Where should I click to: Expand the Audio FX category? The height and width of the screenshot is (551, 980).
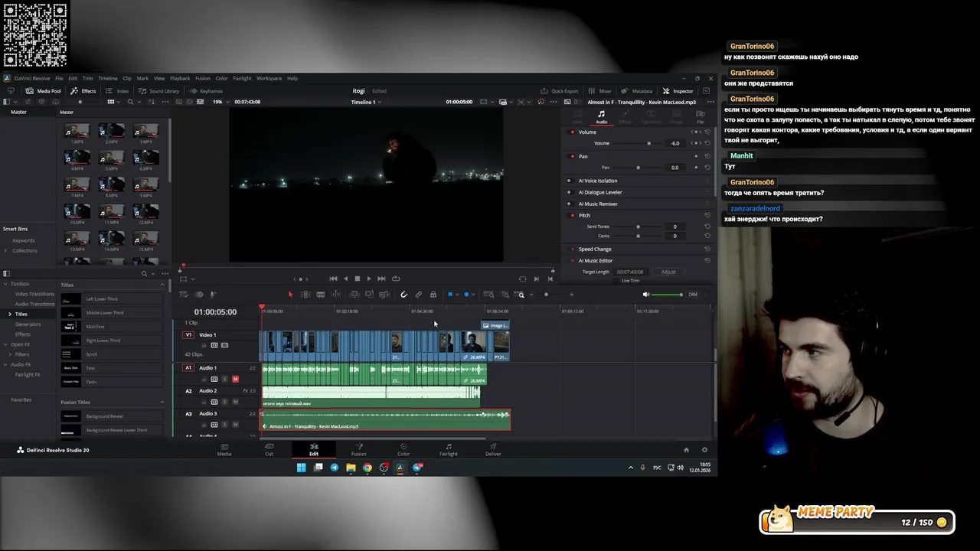point(5,364)
